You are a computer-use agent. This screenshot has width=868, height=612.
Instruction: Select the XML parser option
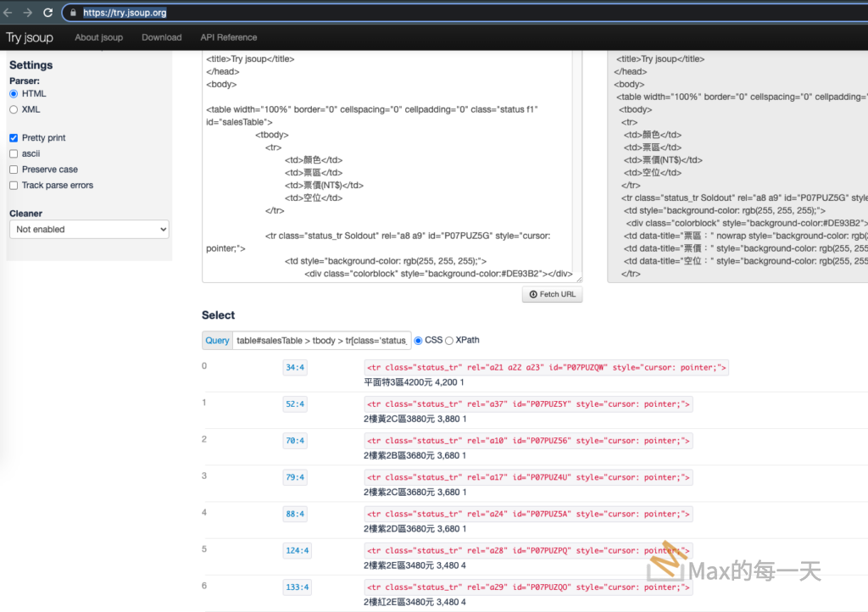click(x=14, y=109)
